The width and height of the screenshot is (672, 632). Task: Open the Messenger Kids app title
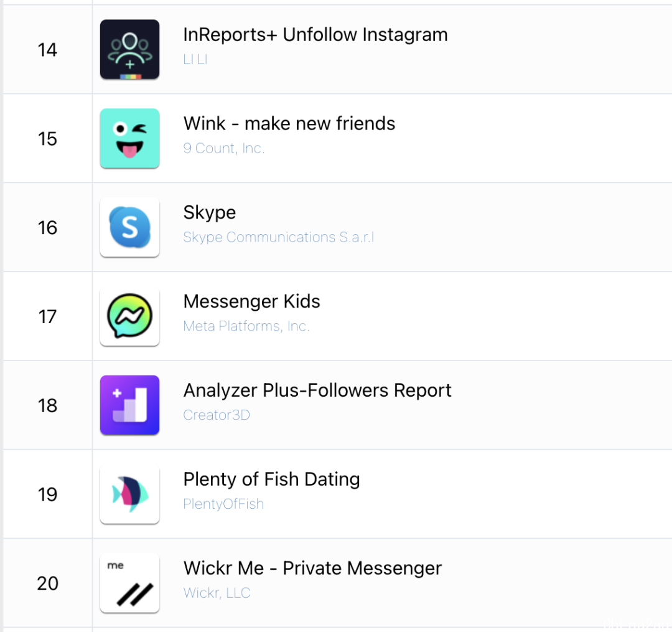click(251, 301)
